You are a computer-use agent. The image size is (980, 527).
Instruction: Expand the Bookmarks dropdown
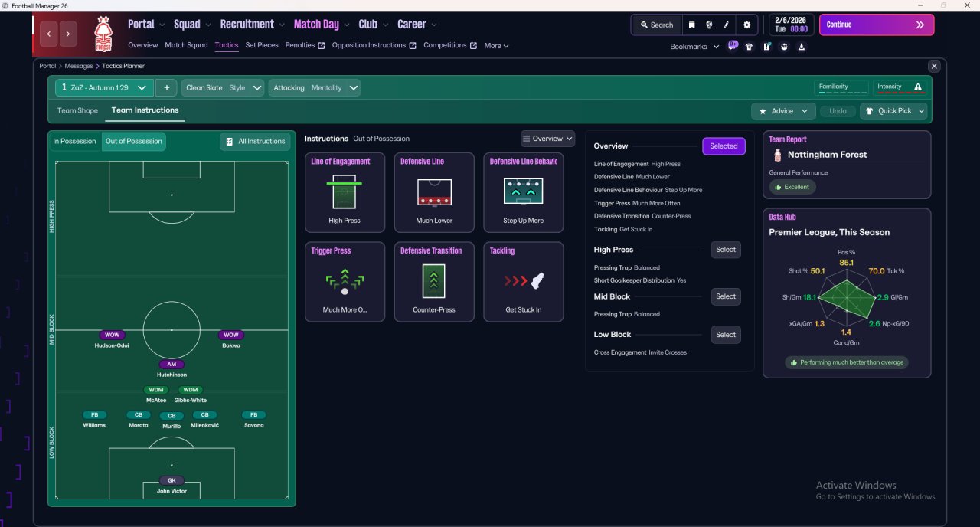coord(694,47)
